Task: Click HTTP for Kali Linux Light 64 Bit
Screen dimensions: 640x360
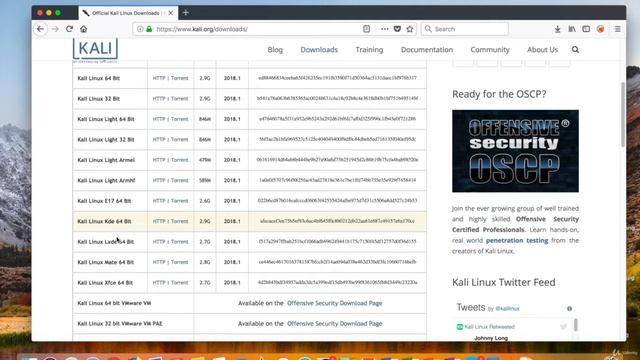Action: [159, 119]
